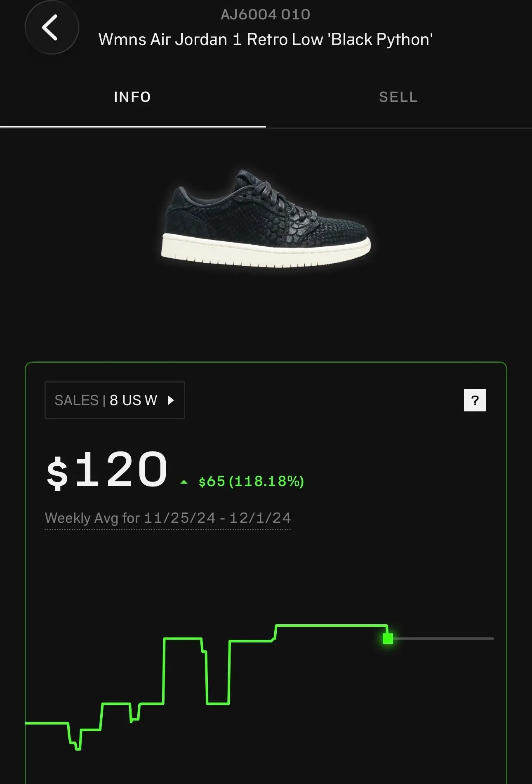Tap the Wmns Air Jordan 1 product title
This screenshot has height=784, width=532.
(x=266, y=40)
